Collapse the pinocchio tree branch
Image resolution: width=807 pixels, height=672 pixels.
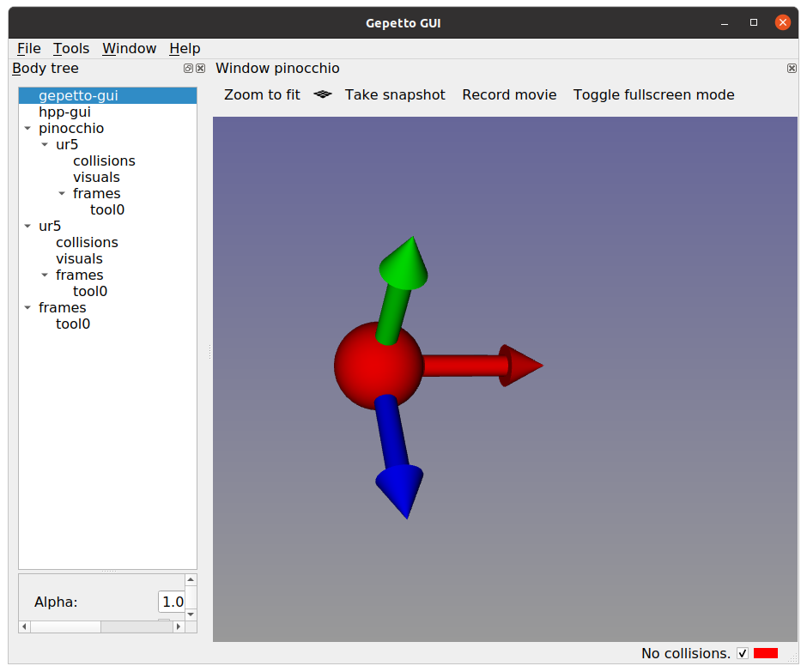27,128
